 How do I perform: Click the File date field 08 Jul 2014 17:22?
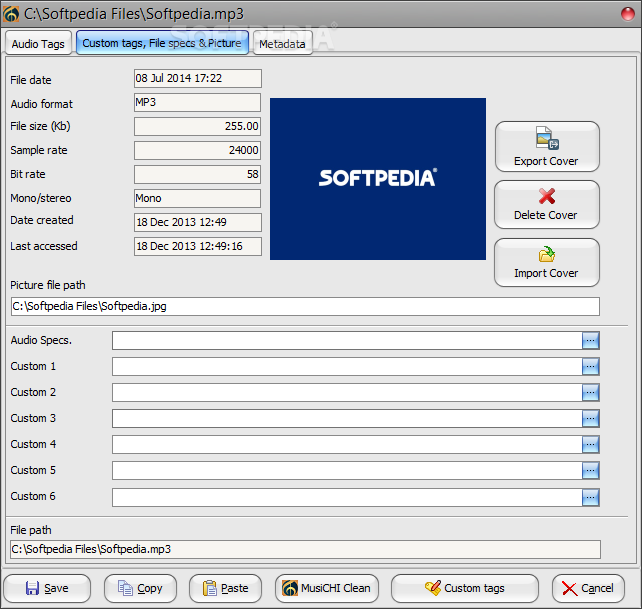click(x=198, y=78)
